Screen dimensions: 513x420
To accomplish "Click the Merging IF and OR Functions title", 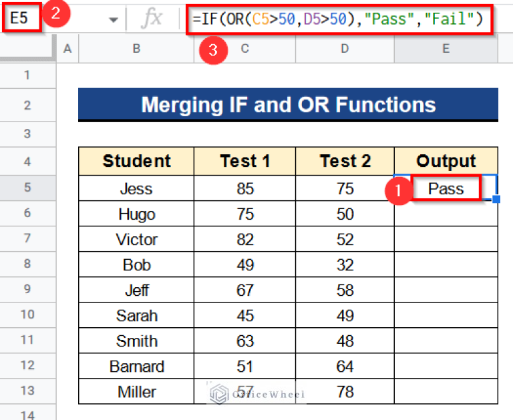I will pyautogui.click(x=288, y=105).
